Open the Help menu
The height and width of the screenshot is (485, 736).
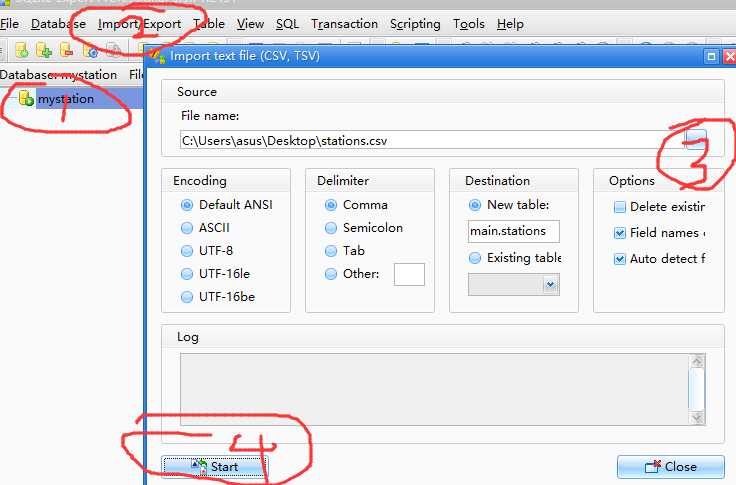510,24
